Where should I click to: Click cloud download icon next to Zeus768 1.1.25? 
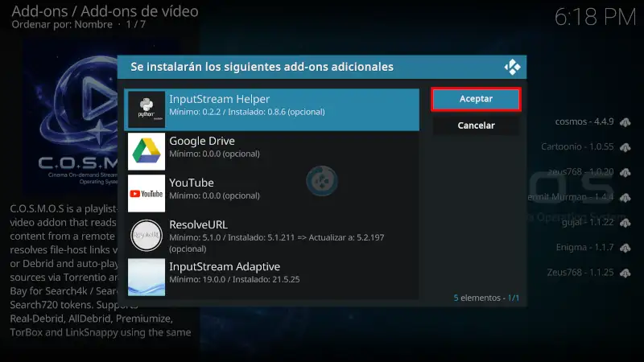tap(625, 273)
